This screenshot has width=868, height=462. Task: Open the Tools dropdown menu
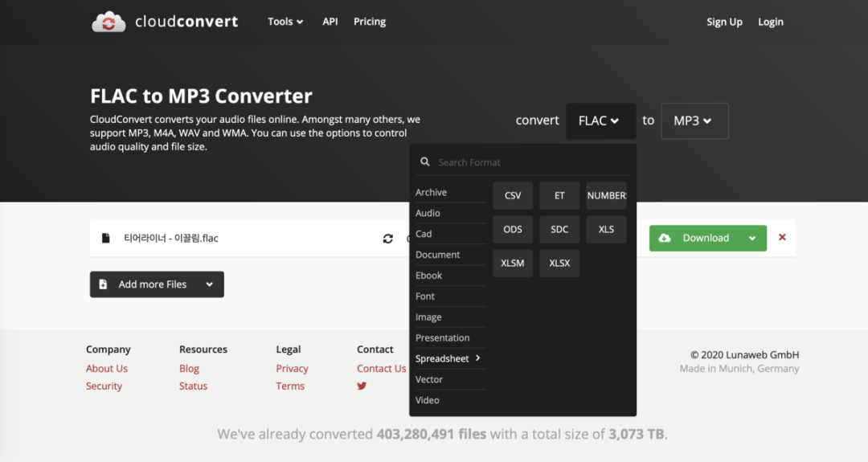coord(285,22)
